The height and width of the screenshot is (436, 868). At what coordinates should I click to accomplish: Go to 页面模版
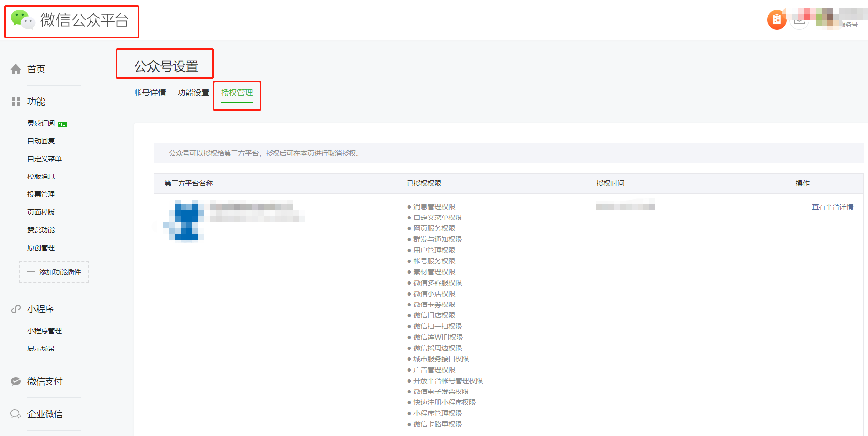tap(41, 212)
